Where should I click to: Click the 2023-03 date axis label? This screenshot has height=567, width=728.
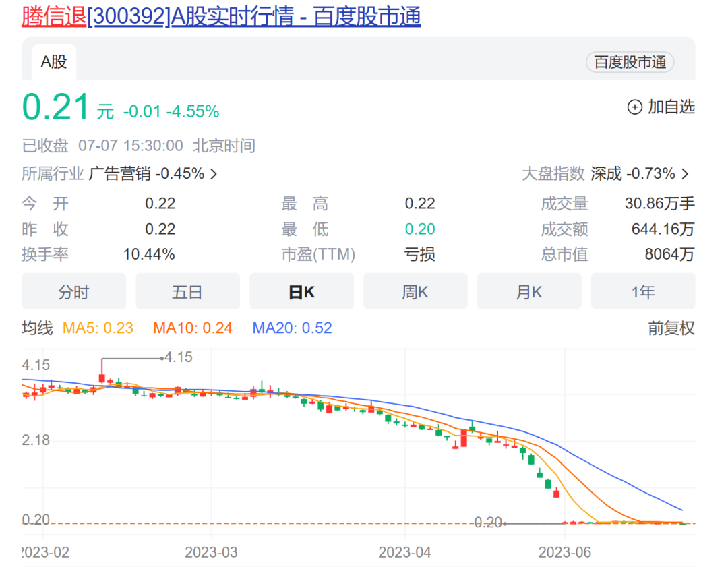coord(211,552)
